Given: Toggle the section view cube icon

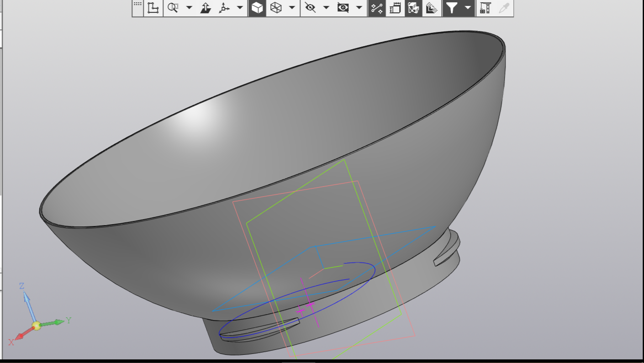Looking at the screenshot, I should click(x=413, y=8).
